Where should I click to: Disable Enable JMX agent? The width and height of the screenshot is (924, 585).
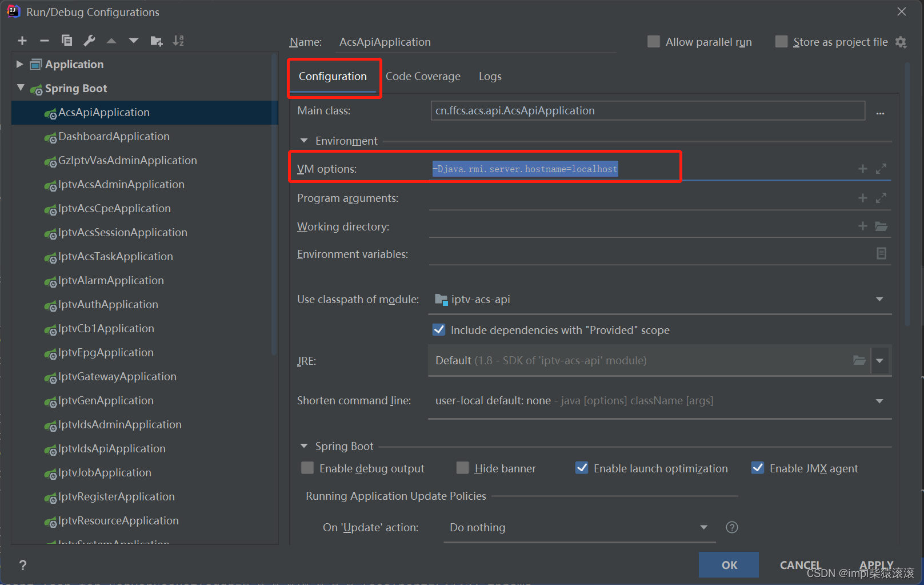(x=758, y=468)
